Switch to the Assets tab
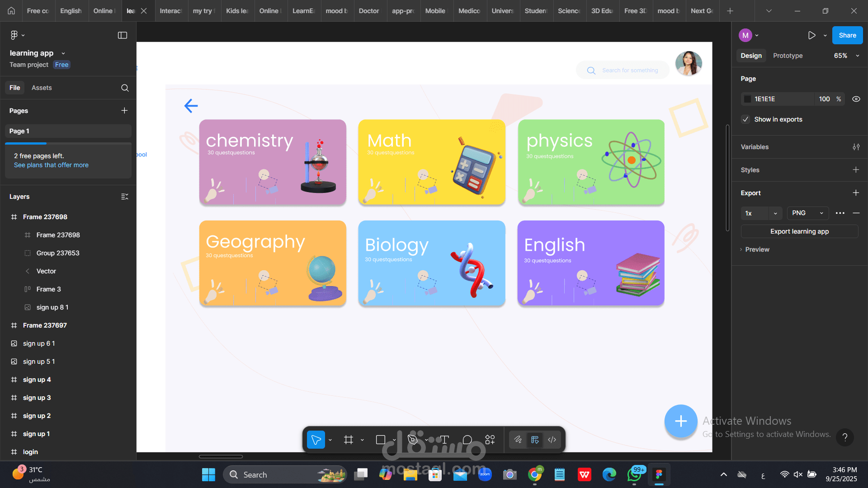Viewport: 868px width, 488px height. tap(42, 88)
